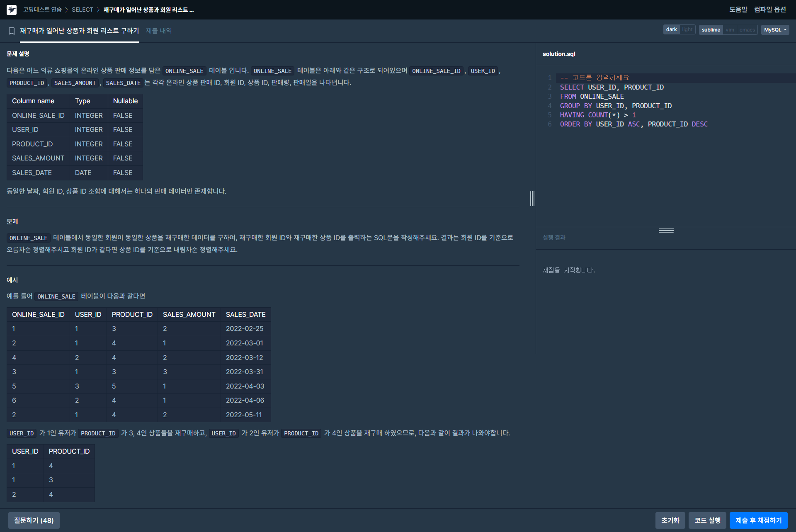The image size is (796, 532).
Task: Select the 재구매가 일어난 상품과 회원 리스트 구하기 tab
Action: pos(79,31)
